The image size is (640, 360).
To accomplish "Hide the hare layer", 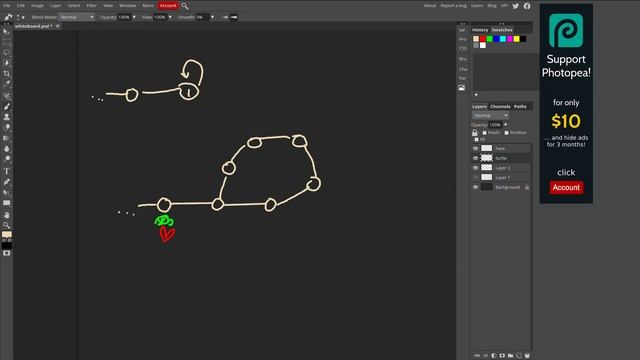I will pos(476,149).
